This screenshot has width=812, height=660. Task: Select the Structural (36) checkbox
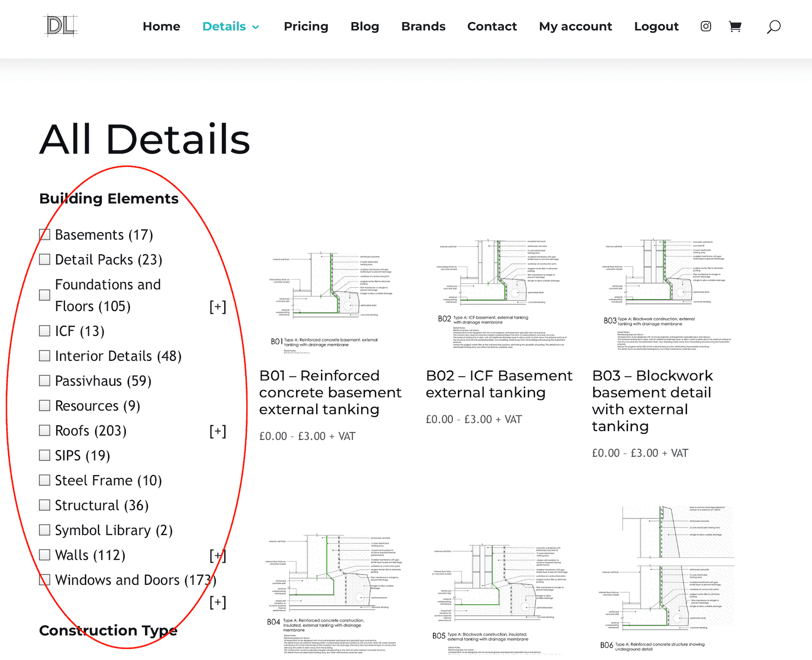click(x=45, y=505)
